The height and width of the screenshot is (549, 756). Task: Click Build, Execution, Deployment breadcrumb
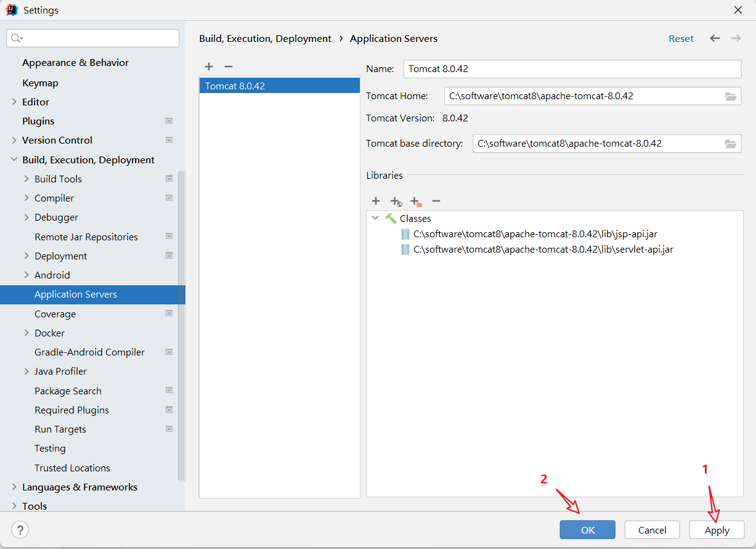265,38
